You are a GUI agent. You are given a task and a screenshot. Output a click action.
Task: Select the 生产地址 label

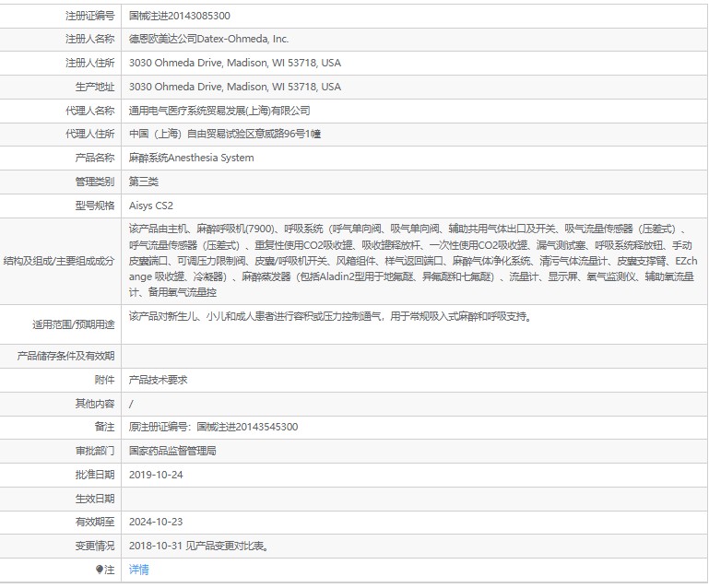(95, 87)
